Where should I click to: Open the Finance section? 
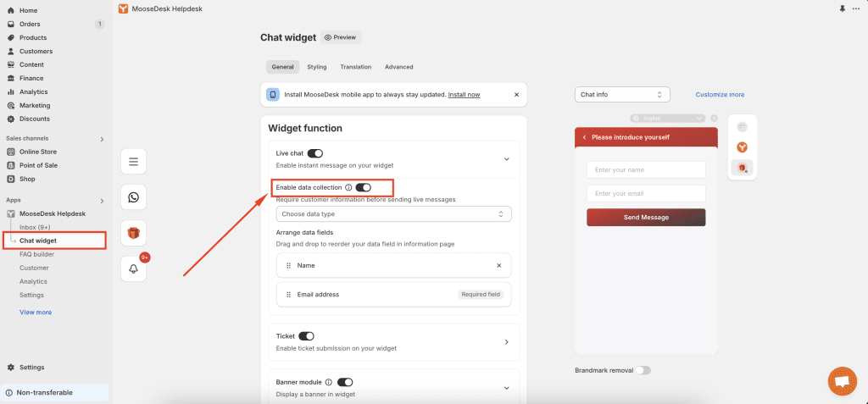pyautogui.click(x=31, y=79)
